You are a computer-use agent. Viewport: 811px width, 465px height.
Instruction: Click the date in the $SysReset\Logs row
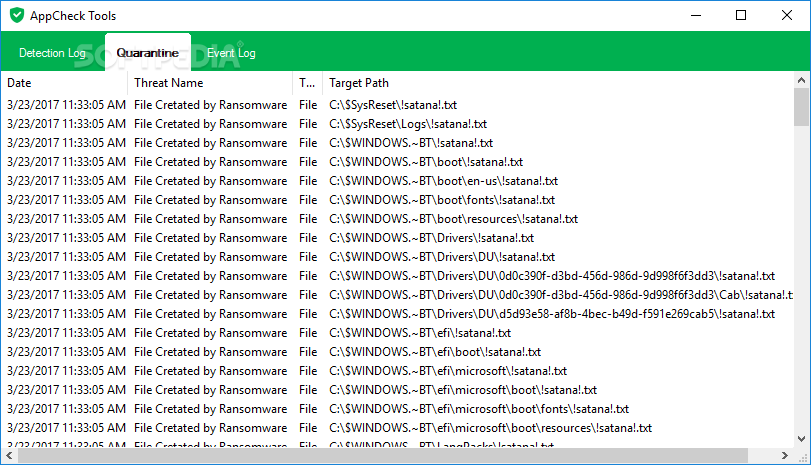tap(66, 124)
